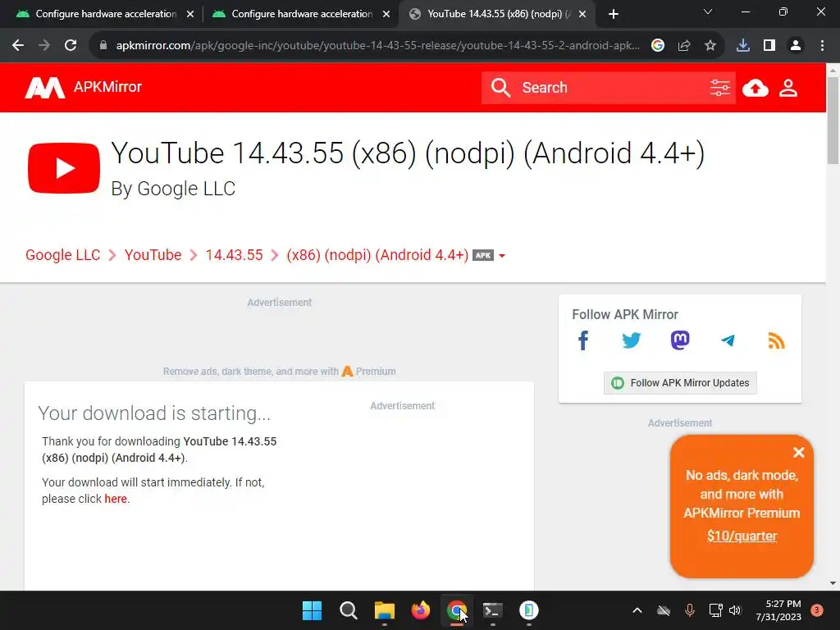The image size is (840, 630).
Task: Click the Google icon in address bar
Action: pos(657,46)
